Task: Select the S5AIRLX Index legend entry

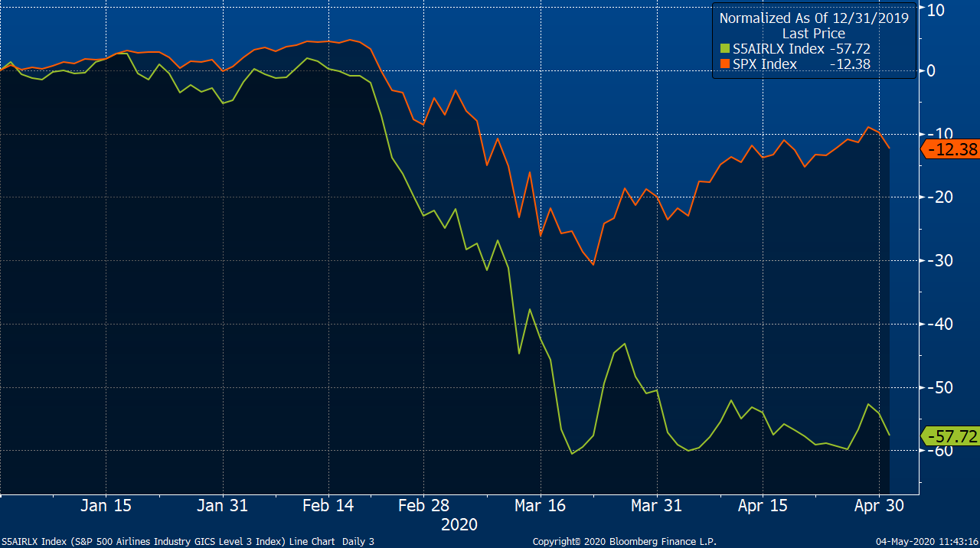Action: pos(795,49)
